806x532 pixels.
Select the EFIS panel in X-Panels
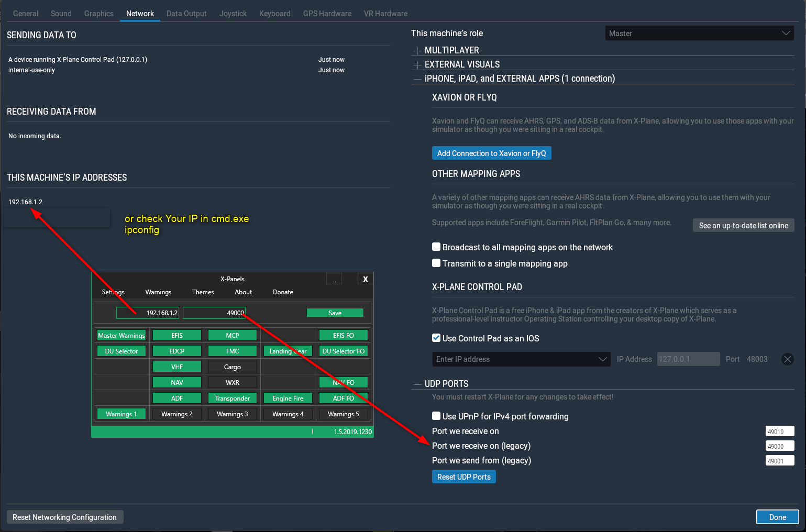tap(176, 335)
